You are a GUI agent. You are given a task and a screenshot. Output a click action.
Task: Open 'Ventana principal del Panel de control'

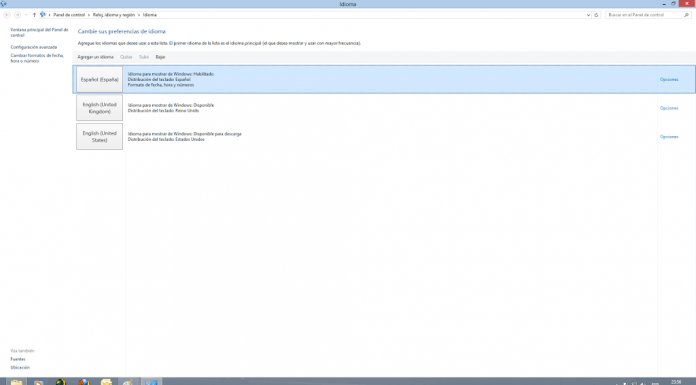pyautogui.click(x=39, y=32)
